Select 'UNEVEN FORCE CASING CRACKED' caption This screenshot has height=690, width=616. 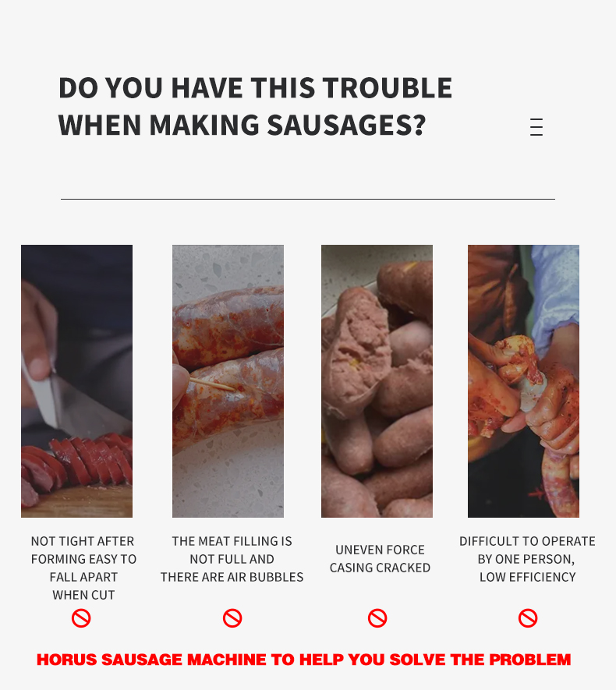point(380,559)
